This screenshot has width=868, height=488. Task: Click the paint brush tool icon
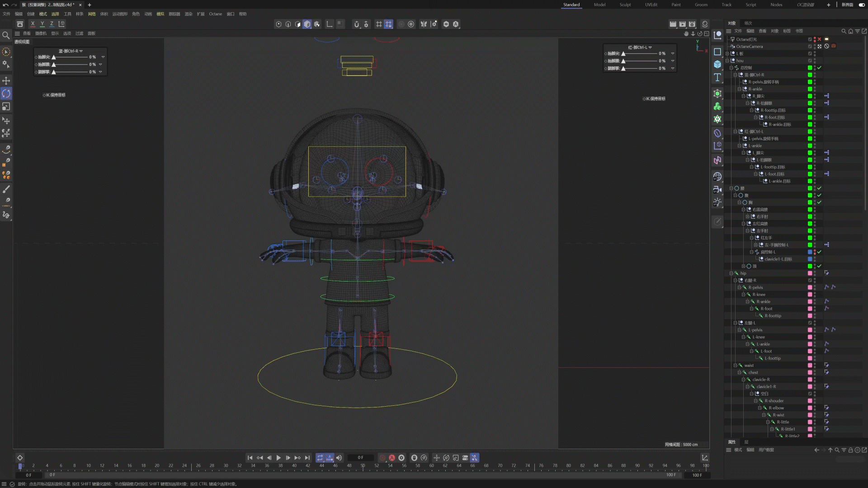point(6,189)
